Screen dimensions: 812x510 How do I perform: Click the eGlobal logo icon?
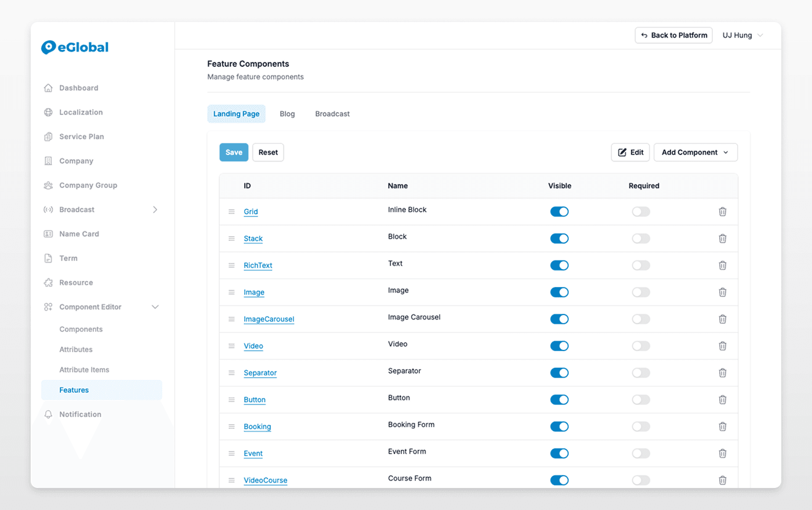[49, 48]
